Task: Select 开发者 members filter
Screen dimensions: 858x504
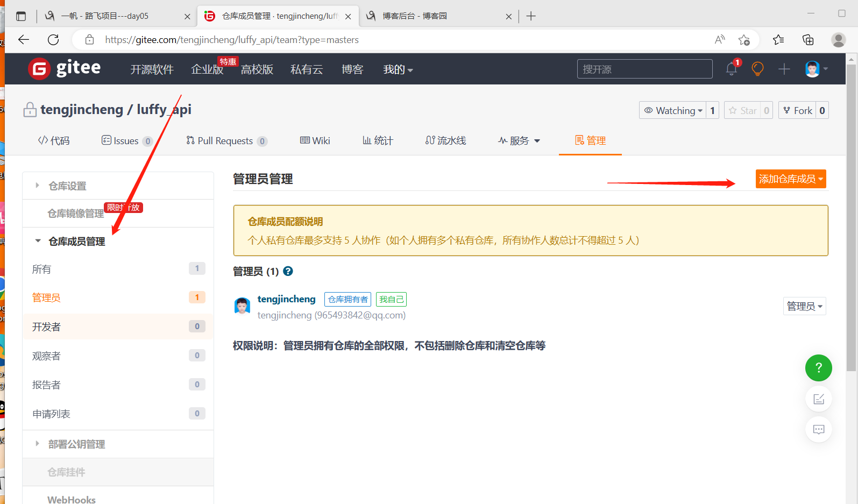Action: [x=118, y=326]
